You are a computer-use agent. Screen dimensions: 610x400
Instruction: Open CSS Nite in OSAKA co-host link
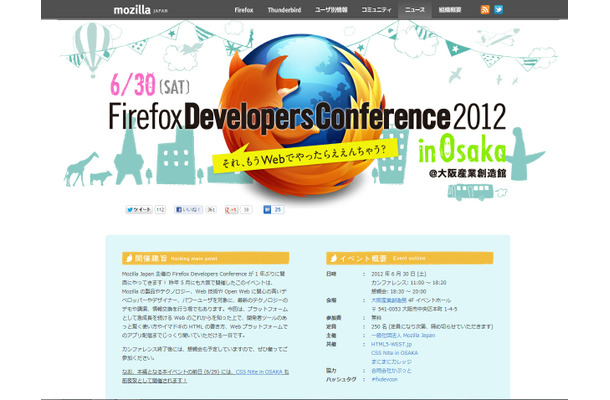click(394, 353)
